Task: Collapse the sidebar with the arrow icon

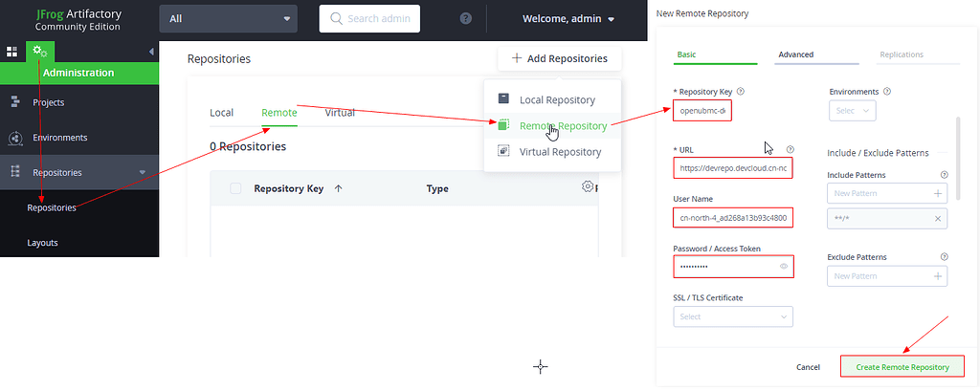Action: point(151,51)
